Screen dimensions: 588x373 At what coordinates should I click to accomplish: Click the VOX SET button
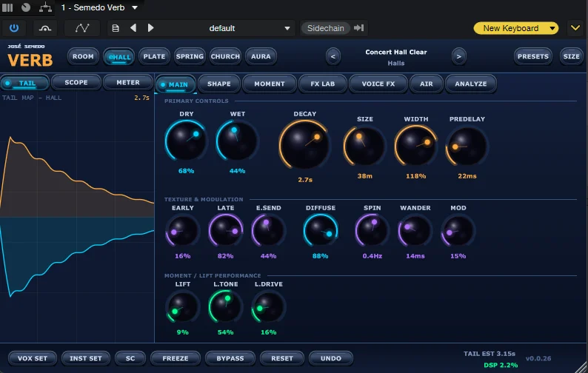coord(33,358)
